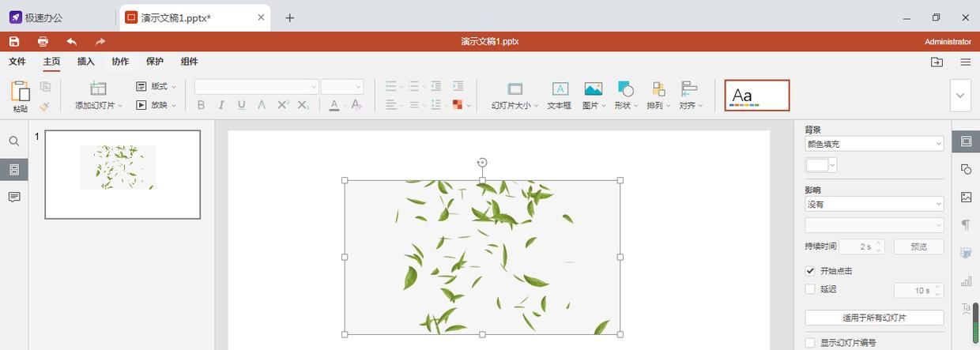980x350 pixels.
Task: Open the search magnifier in left sidebar
Action: pos(14,141)
